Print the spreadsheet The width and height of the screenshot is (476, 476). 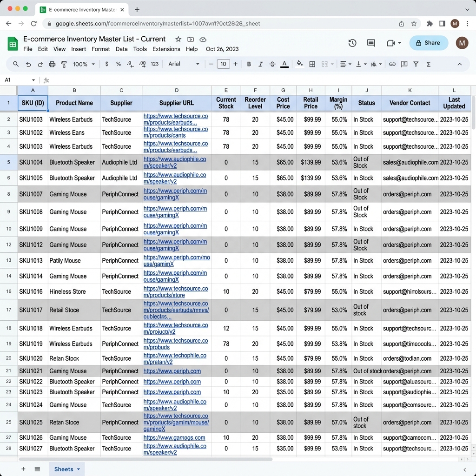52,64
